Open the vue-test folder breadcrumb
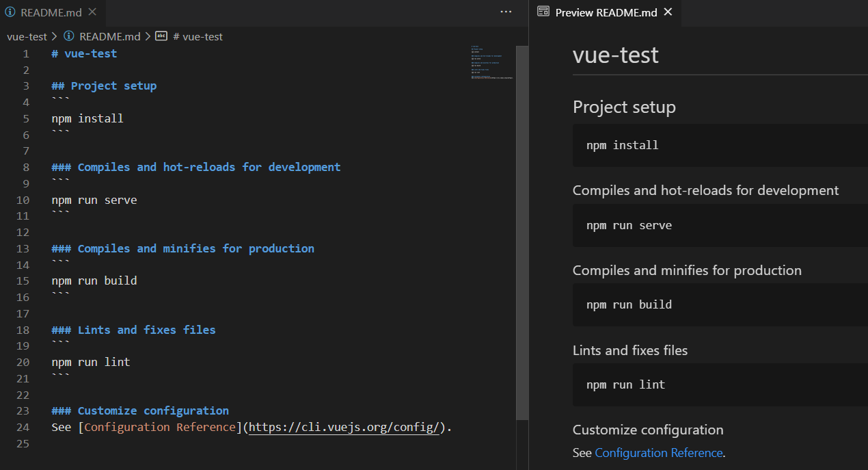The height and width of the screenshot is (470, 868). pyautogui.click(x=27, y=37)
